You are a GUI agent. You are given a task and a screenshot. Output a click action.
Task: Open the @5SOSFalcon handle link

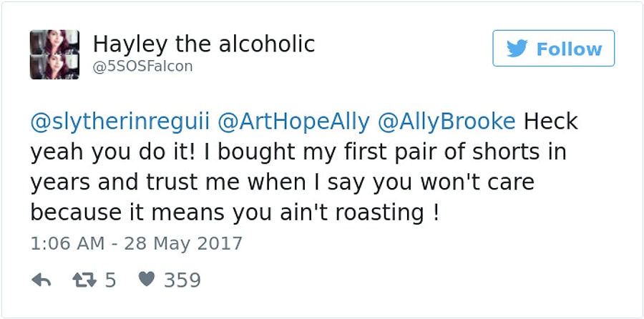(142, 67)
